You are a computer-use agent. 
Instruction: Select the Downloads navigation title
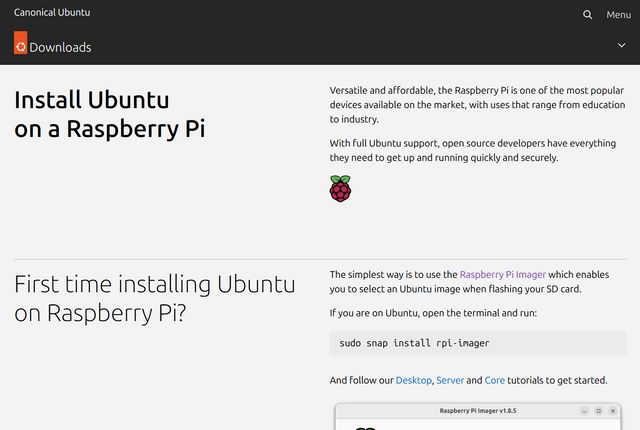[60, 47]
